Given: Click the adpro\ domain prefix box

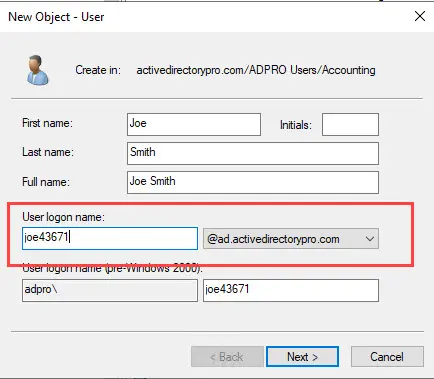Looking at the screenshot, I should pyautogui.click(x=110, y=290).
